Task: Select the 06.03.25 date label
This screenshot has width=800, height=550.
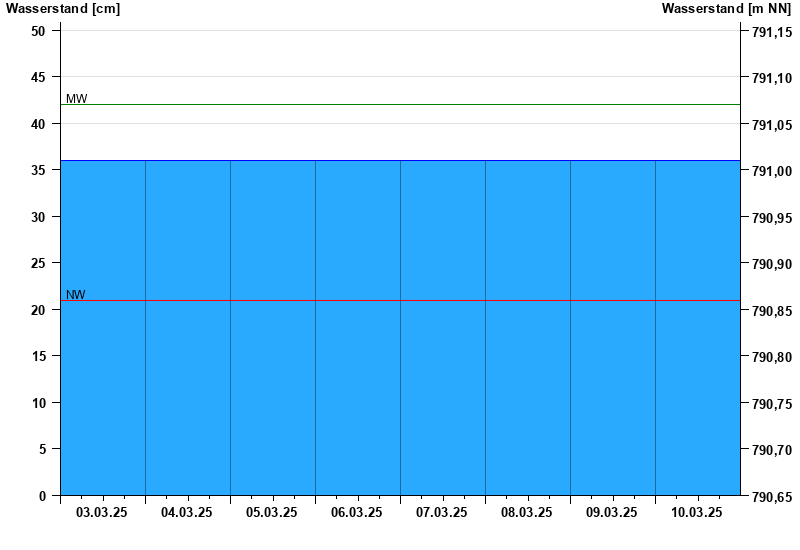Action: [x=357, y=512]
